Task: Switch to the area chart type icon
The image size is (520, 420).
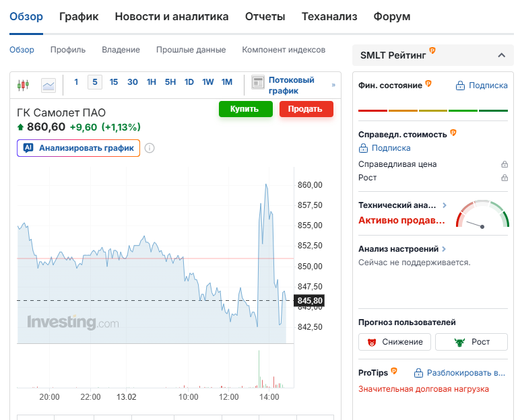Action: click(48, 85)
